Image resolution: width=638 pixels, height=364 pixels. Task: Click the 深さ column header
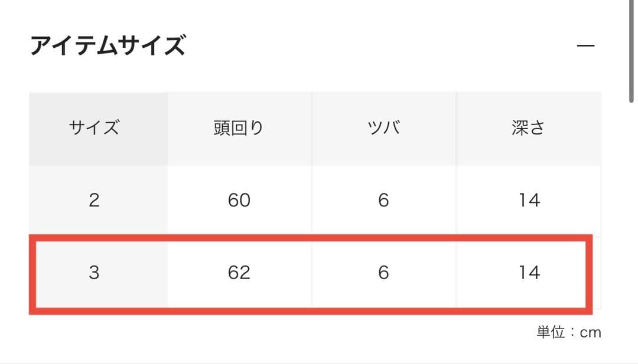point(528,128)
